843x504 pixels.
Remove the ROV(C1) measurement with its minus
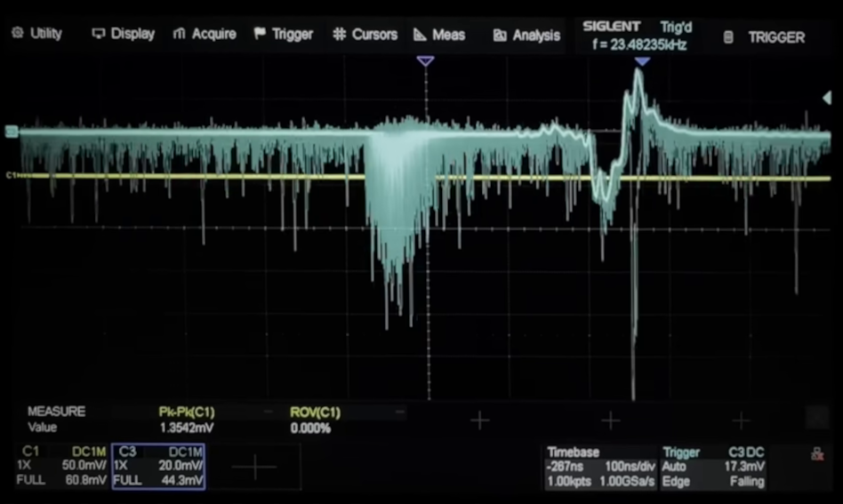point(399,412)
